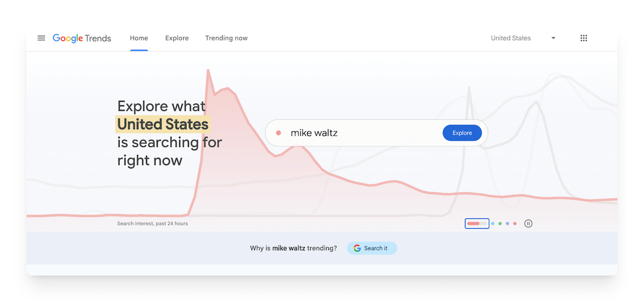Select the last red carousel dot
This screenshot has width=644, height=302.
click(x=515, y=224)
